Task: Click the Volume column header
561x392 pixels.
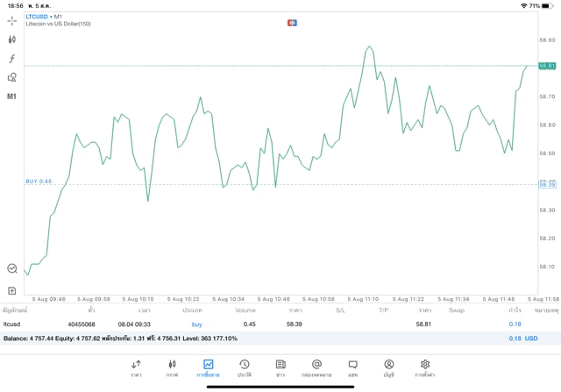Action: (245, 310)
